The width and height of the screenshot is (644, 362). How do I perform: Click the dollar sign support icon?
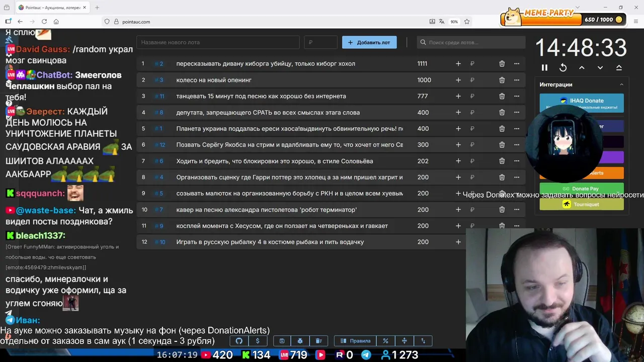[x=258, y=341]
